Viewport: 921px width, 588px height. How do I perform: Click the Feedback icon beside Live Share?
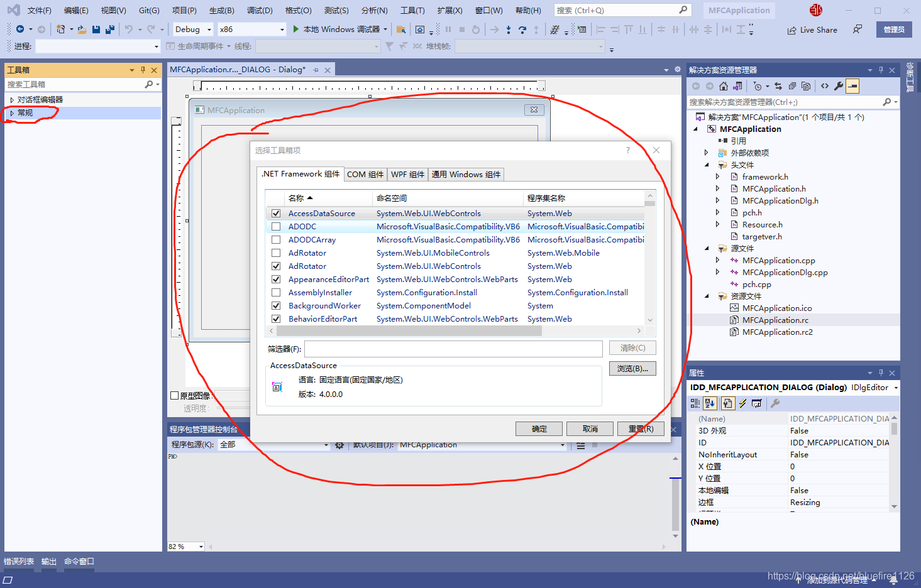point(858,30)
